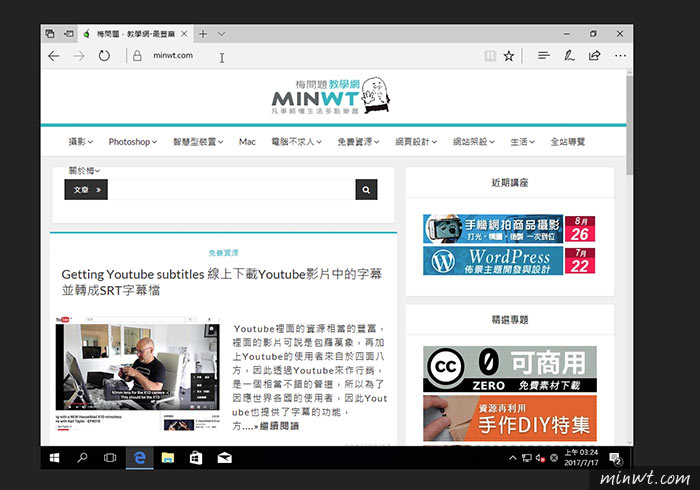Click the volume tray icon
This screenshot has height=490, width=700.
[x=540, y=458]
